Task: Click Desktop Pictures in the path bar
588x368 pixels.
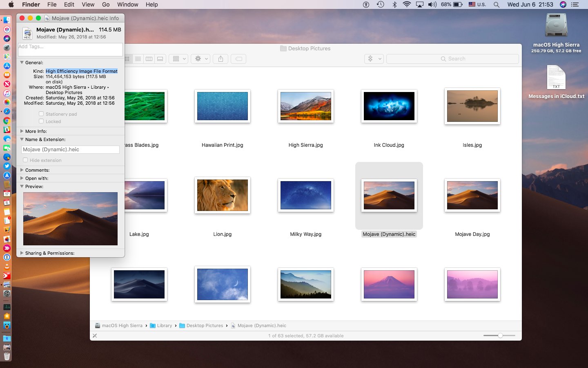Action: tap(201, 325)
